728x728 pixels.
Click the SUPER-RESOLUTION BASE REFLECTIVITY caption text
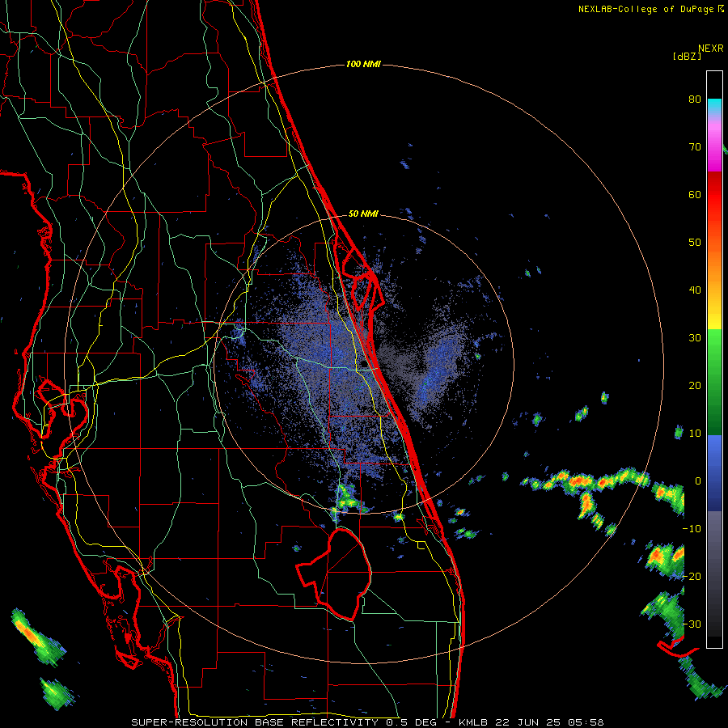pos(255,722)
